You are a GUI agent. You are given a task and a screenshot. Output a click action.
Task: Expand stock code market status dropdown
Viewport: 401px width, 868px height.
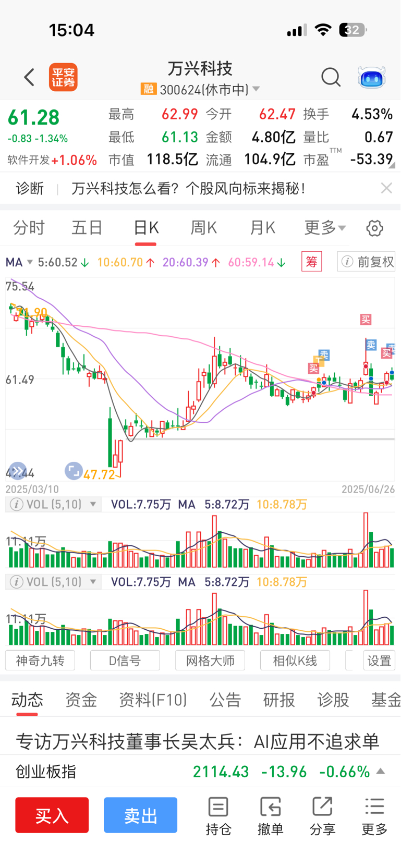click(x=256, y=89)
